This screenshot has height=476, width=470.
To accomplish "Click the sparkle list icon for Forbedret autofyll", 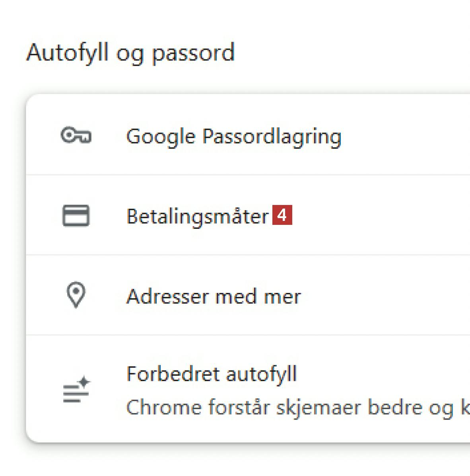I will [x=76, y=390].
